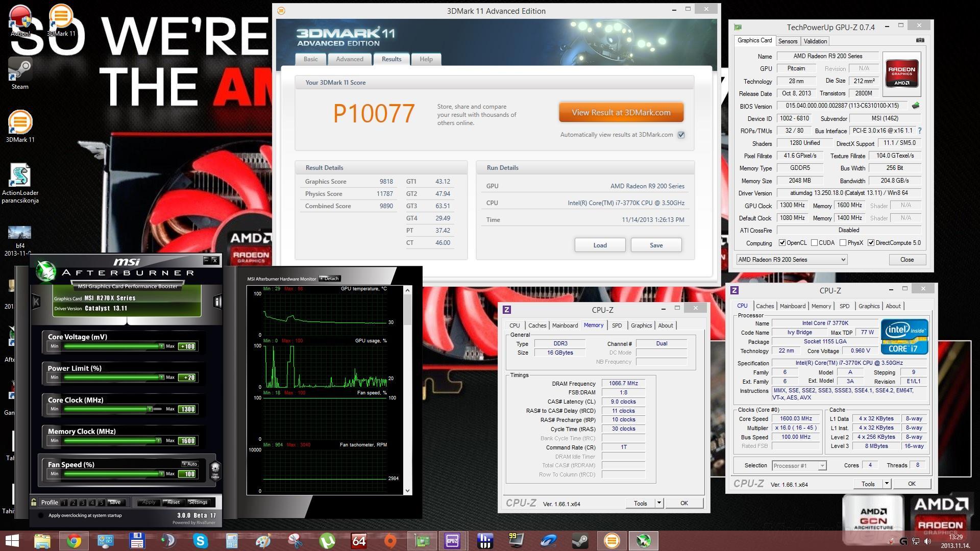Toggle automatically view results at 3DMark.com

[x=681, y=135]
